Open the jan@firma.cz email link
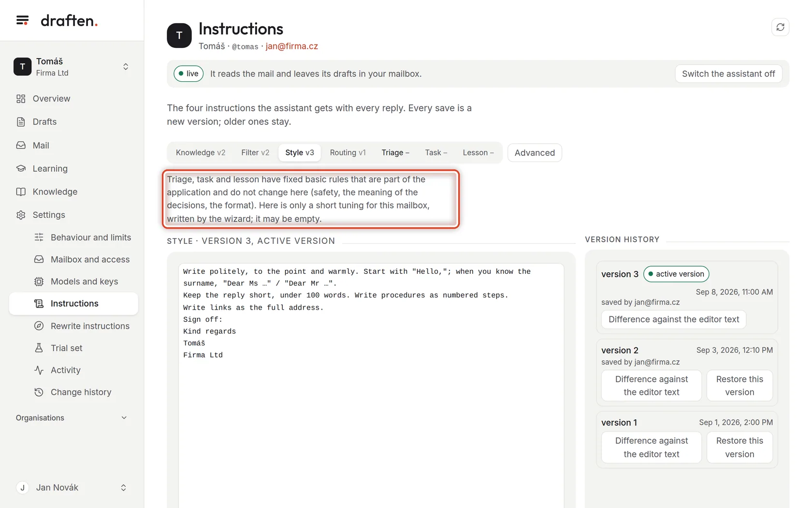This screenshot has width=812, height=508. coord(292,46)
